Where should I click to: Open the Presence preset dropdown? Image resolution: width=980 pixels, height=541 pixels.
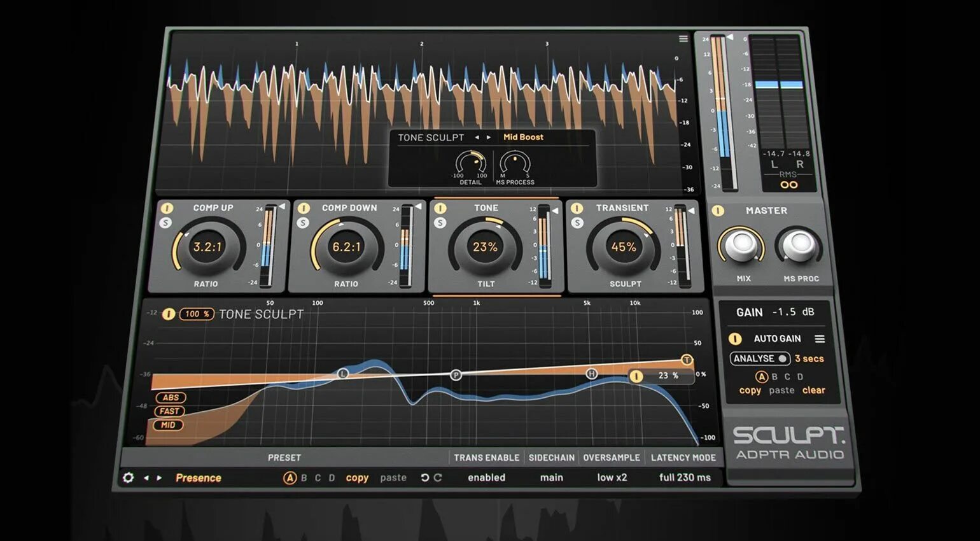click(198, 478)
